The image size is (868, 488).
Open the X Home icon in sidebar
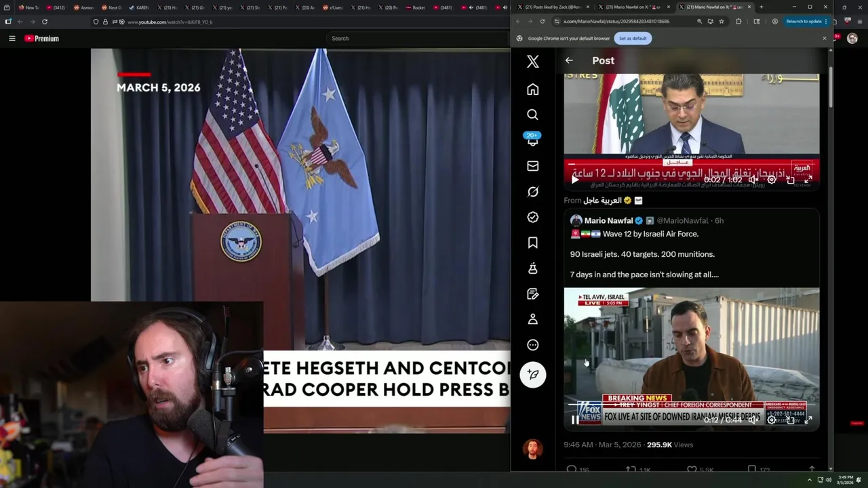533,89
